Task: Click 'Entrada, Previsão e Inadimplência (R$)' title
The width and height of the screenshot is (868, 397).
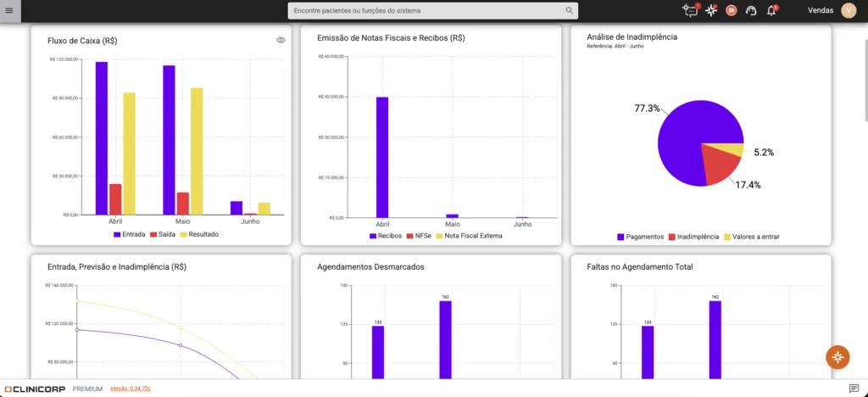Action: (117, 266)
